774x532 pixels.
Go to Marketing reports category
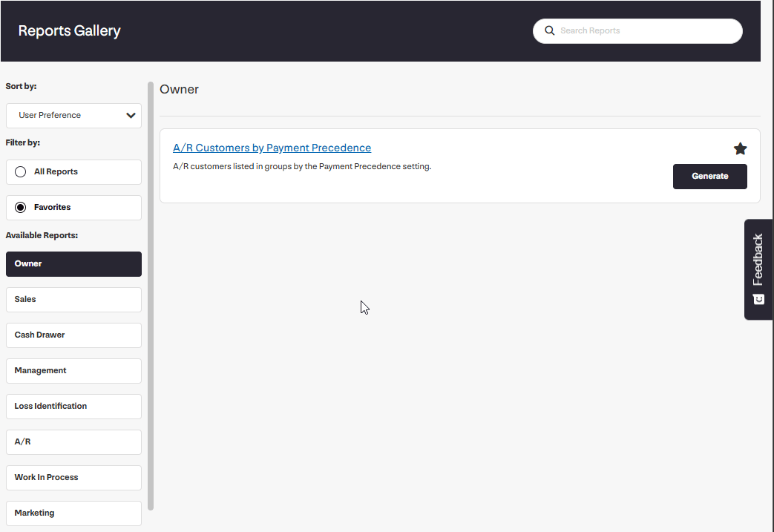coord(73,513)
